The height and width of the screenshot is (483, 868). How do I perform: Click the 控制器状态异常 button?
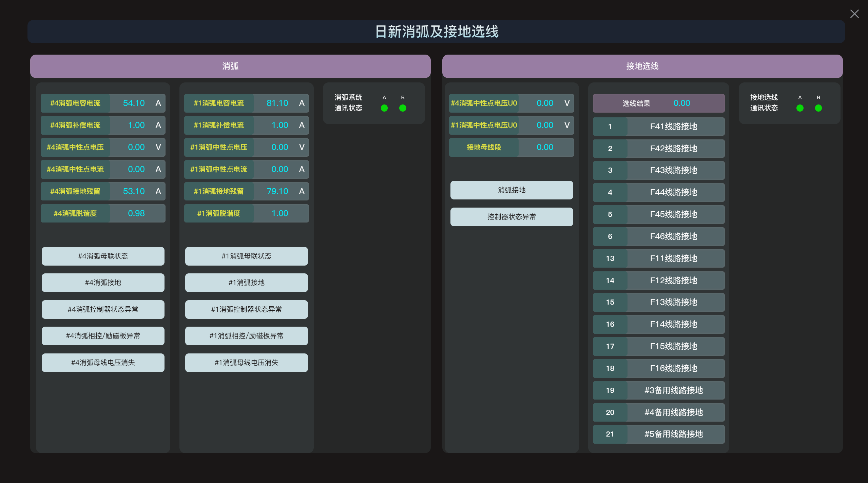[512, 217]
